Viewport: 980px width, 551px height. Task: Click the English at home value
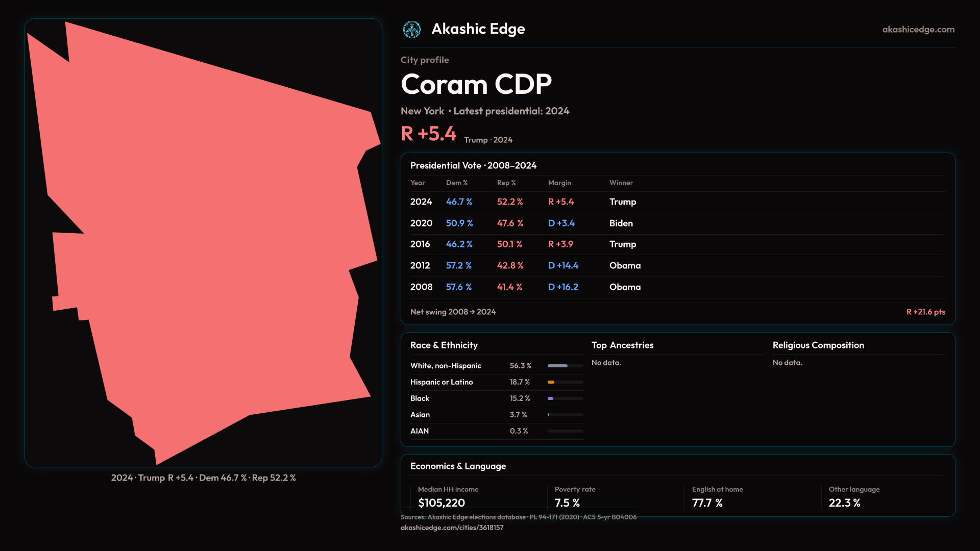click(707, 503)
